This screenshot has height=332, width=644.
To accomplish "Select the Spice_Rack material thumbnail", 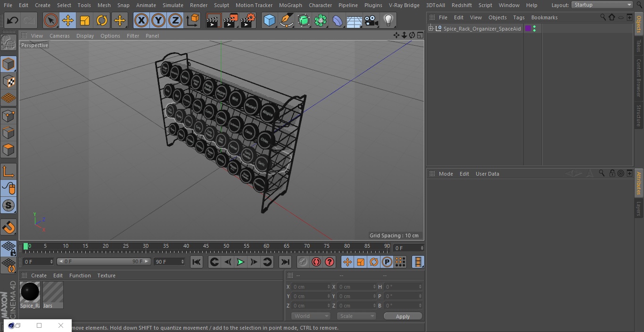I will click(30, 295).
